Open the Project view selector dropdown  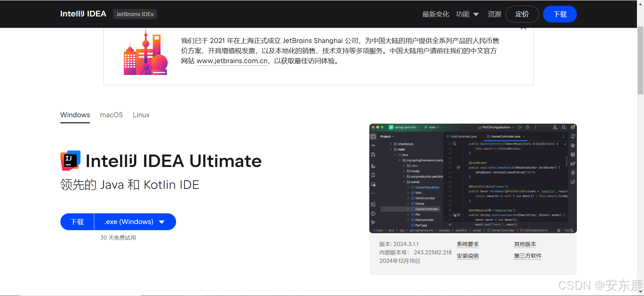[387, 136]
